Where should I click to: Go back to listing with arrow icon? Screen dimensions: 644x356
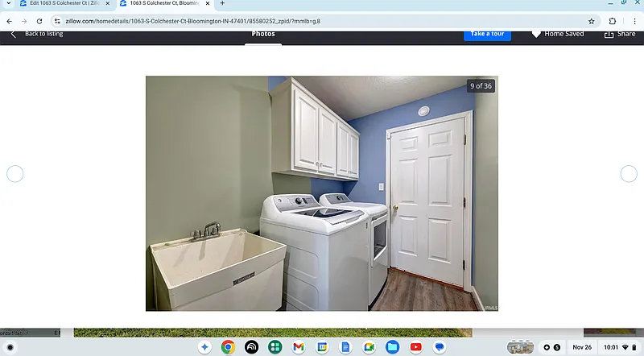click(x=13, y=34)
